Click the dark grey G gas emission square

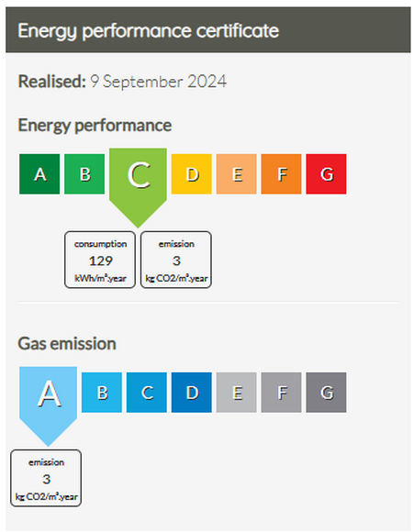[326, 393]
